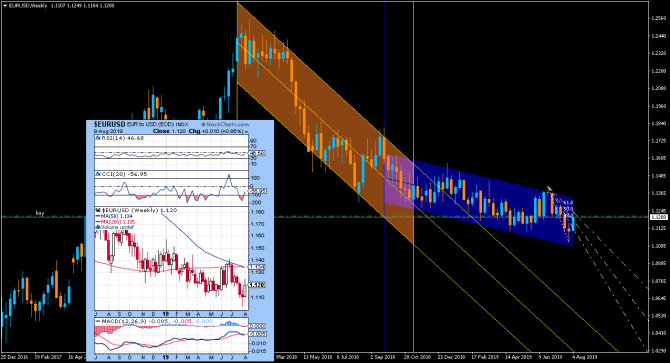Click the 1.1005 price axis label
The width and height of the screenshot is (670, 363).
(658, 246)
